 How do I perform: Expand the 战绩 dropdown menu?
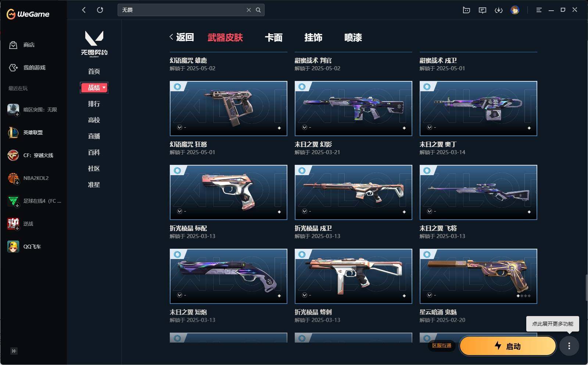pos(94,88)
